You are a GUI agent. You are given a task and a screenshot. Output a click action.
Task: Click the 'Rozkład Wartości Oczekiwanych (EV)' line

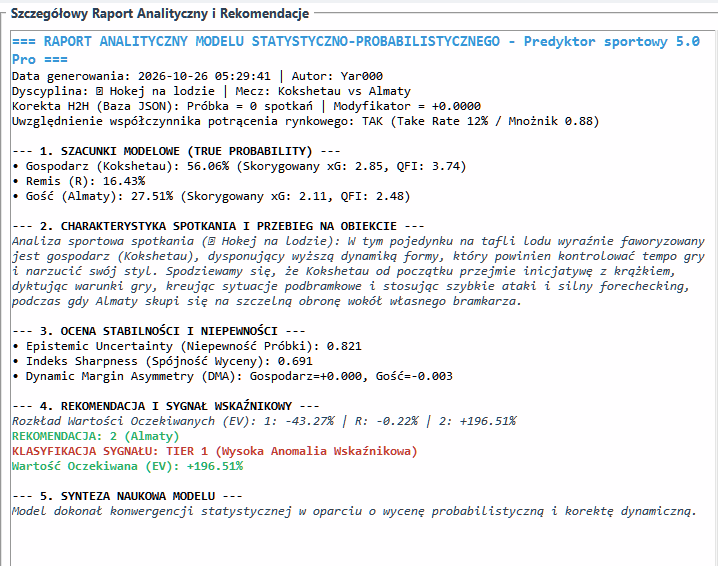click(264, 421)
